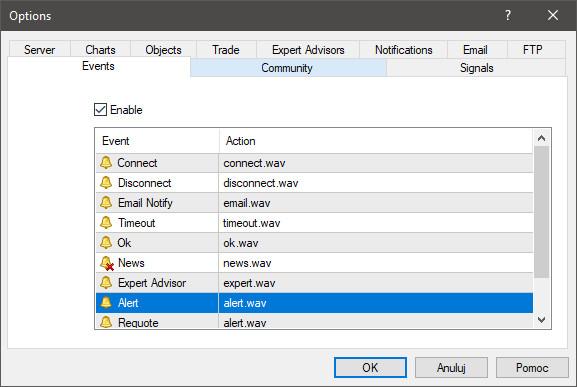The width and height of the screenshot is (577, 387).
Task: Open the Trade tab
Action: [x=226, y=50]
